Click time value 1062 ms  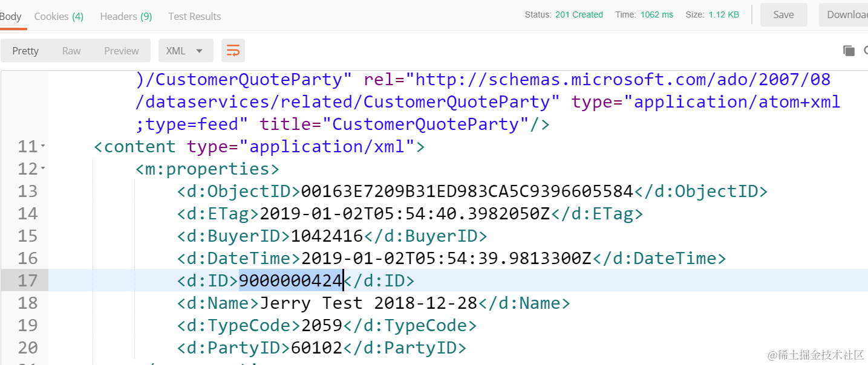tap(657, 15)
